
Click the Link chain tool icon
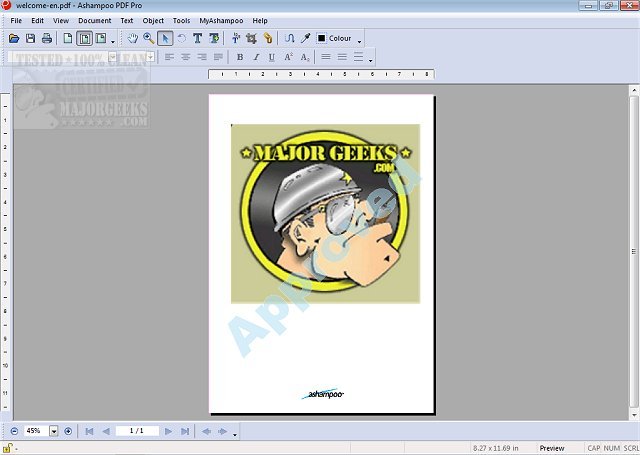268,38
